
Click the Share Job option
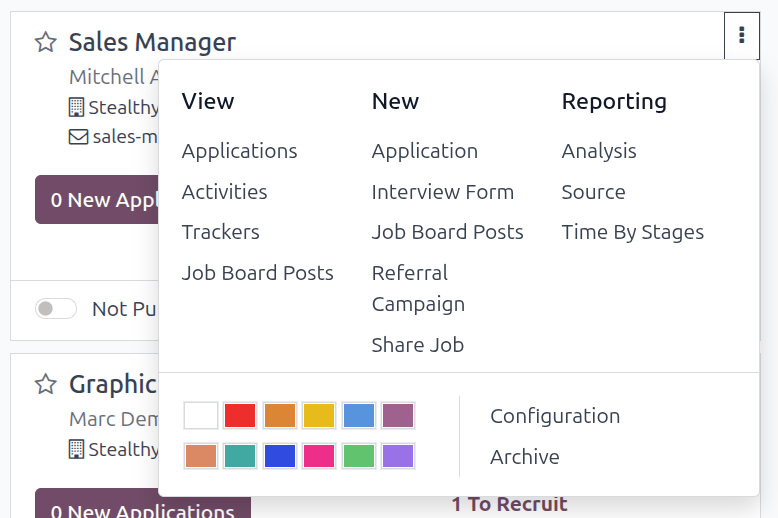[417, 345]
